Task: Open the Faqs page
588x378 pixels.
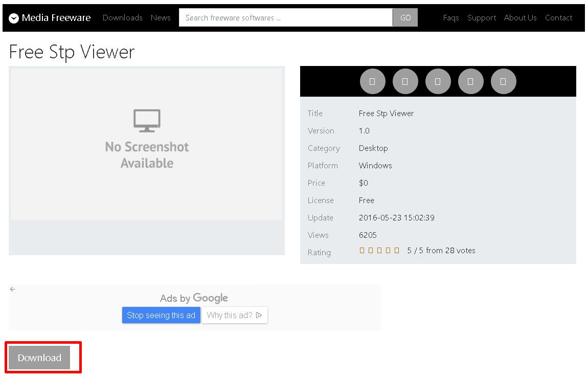Action: pos(450,18)
